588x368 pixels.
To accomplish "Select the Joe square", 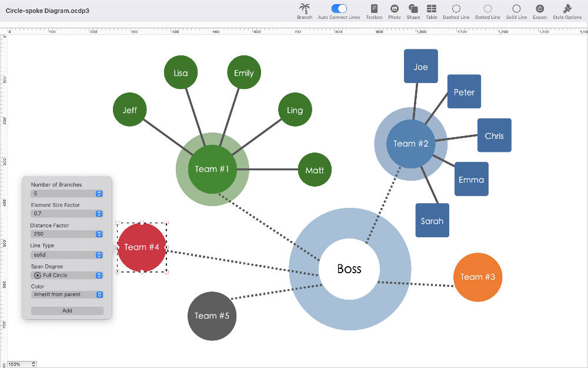I will click(x=421, y=66).
